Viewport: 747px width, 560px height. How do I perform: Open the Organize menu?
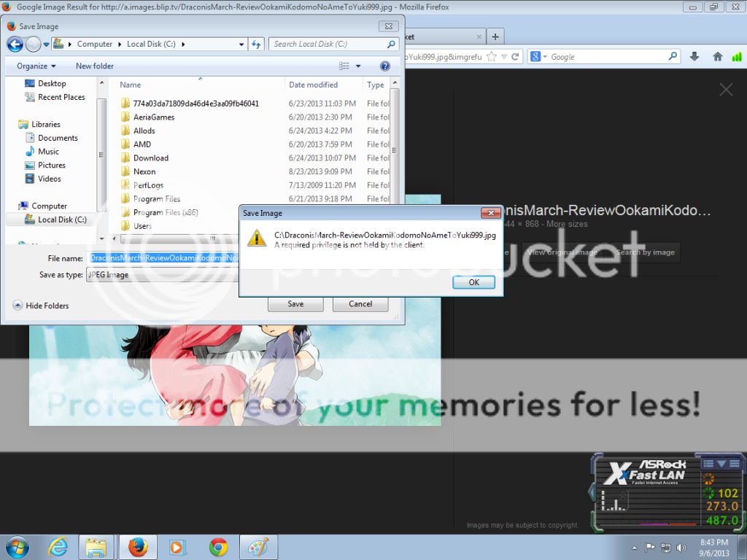(x=36, y=66)
